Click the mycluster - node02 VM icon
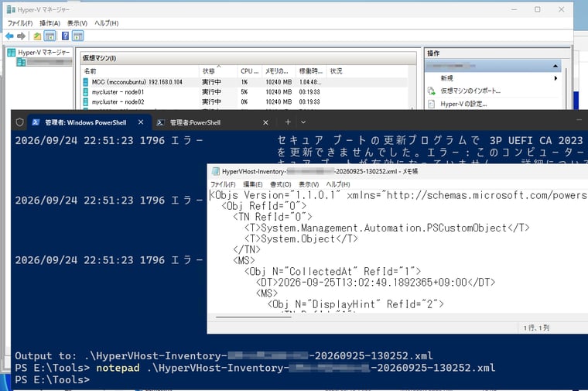 (86, 101)
